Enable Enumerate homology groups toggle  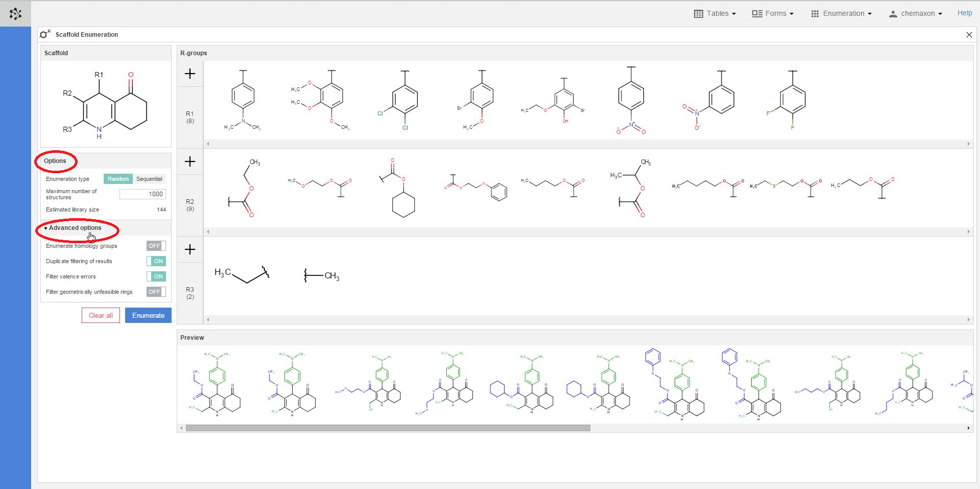click(156, 246)
